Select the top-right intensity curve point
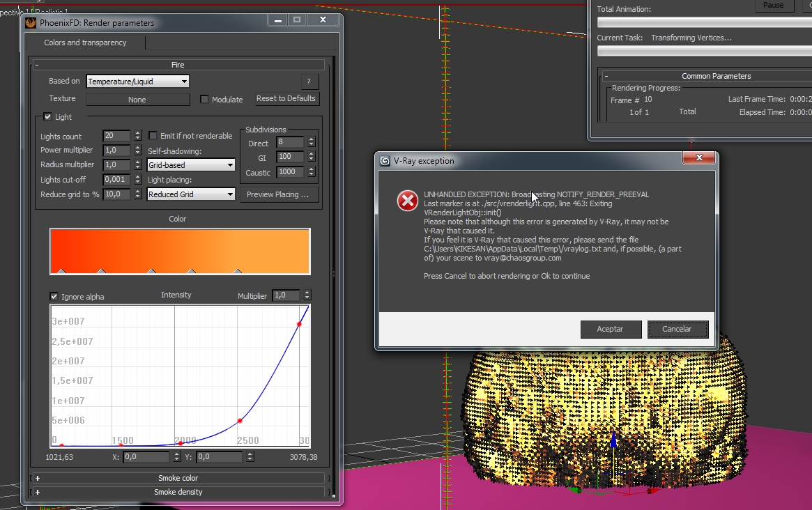812x510 pixels. pos(299,324)
